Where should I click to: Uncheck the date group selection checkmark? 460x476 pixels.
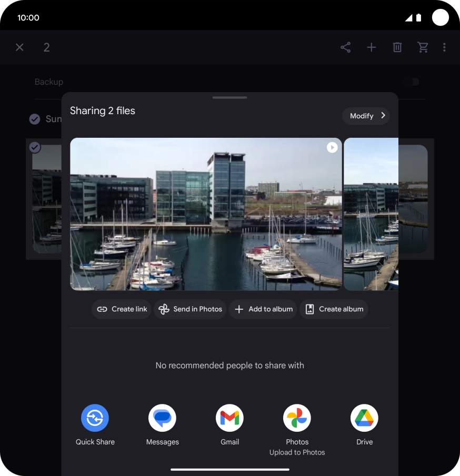coord(35,119)
